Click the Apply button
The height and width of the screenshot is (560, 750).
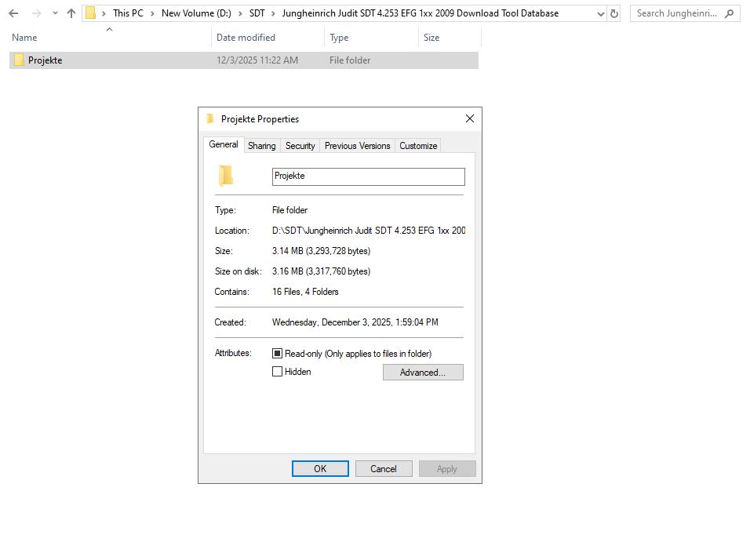(447, 469)
